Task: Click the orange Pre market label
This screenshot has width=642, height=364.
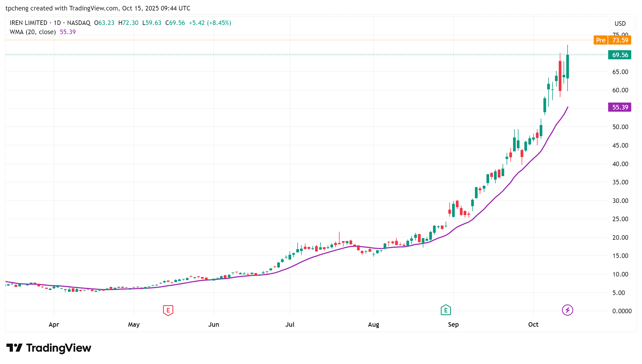Action: coord(600,40)
